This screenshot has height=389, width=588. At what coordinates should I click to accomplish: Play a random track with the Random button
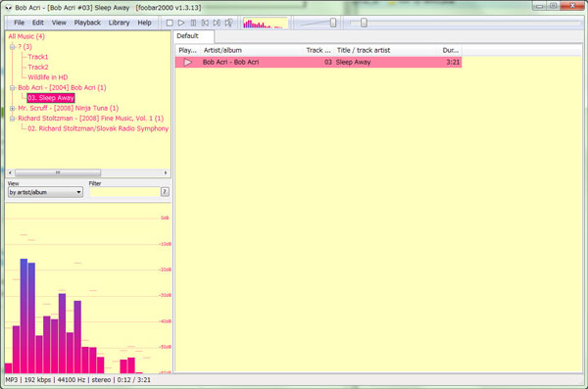pyautogui.click(x=228, y=23)
